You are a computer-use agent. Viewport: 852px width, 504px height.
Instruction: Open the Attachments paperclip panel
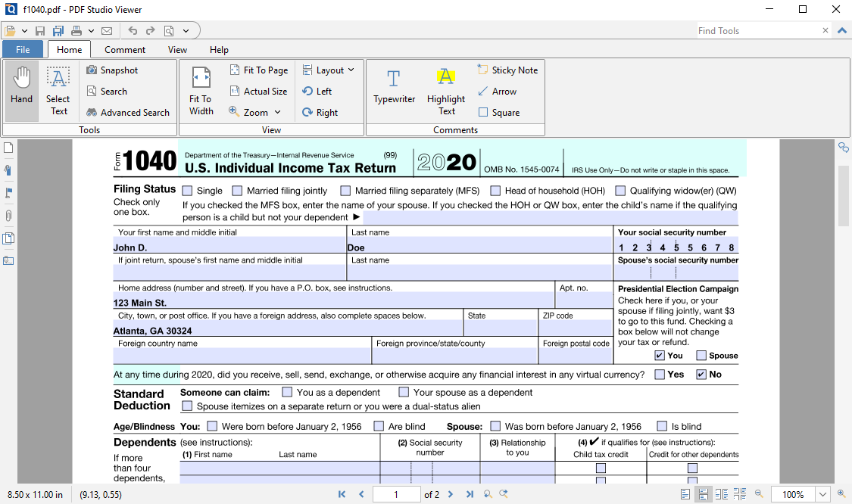(x=8, y=216)
